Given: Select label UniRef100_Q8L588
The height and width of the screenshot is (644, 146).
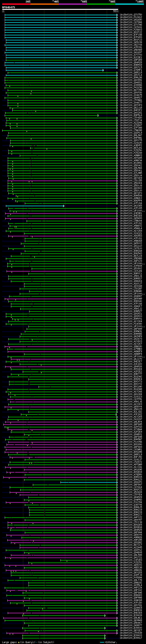Looking at the screenshot, I should coord(131,555).
